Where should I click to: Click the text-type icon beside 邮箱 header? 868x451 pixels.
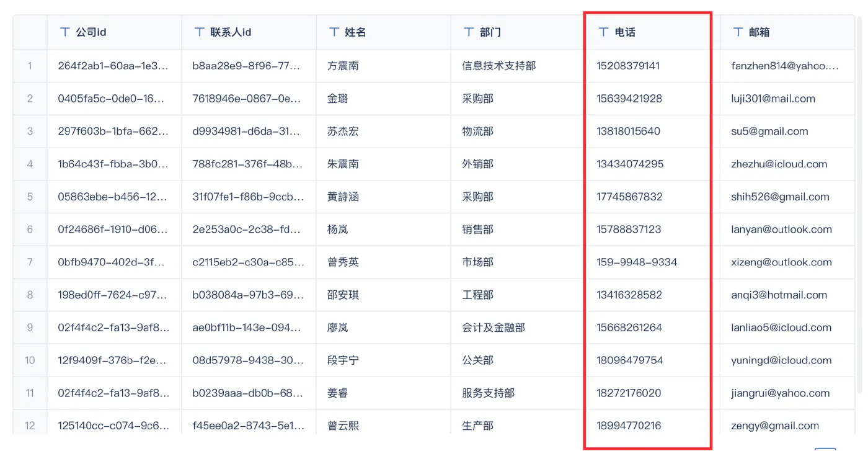tap(738, 32)
